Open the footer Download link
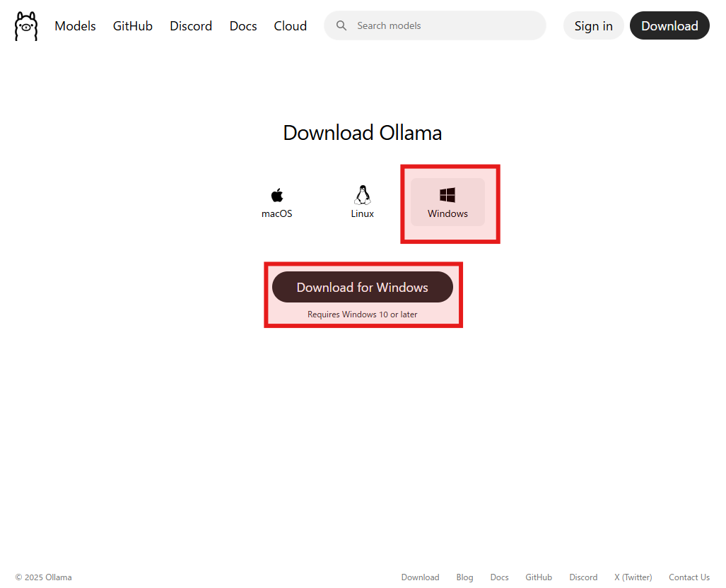 [x=420, y=577]
